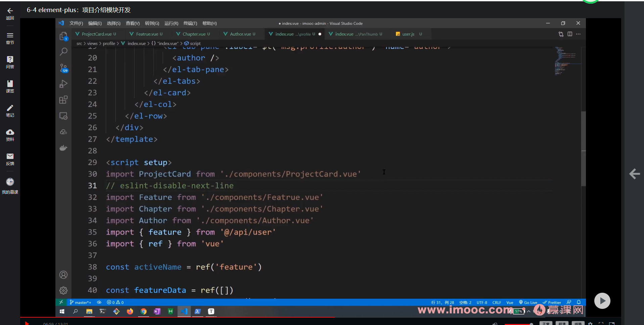
Task: Click the cloud sync icon in status bar
Action: (x=99, y=302)
